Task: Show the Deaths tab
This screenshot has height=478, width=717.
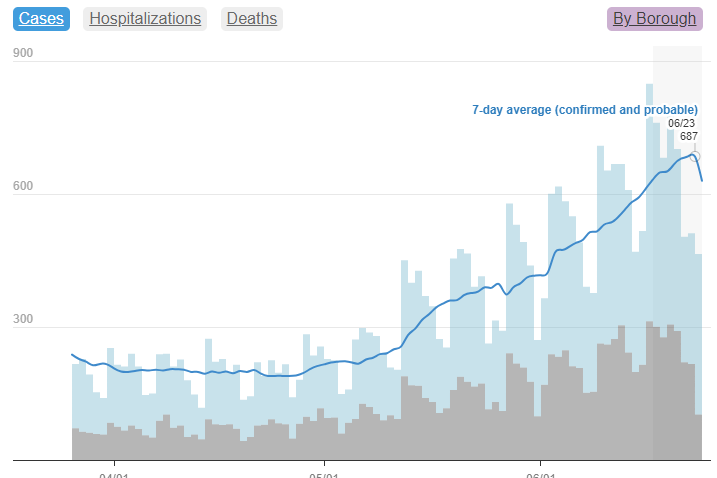Action: tap(251, 18)
